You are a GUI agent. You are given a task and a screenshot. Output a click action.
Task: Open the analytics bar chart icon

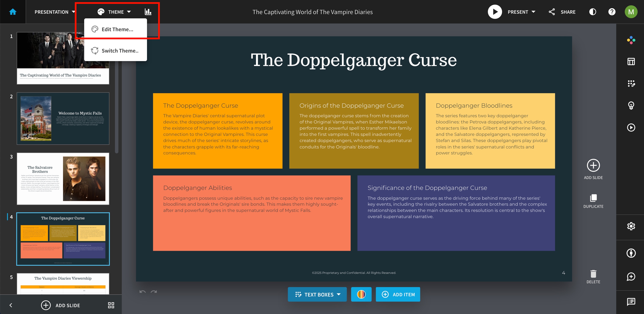[x=148, y=12]
